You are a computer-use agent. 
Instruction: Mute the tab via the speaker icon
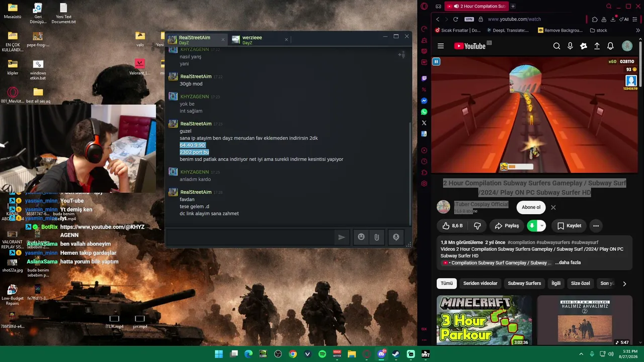pyautogui.click(x=456, y=6)
